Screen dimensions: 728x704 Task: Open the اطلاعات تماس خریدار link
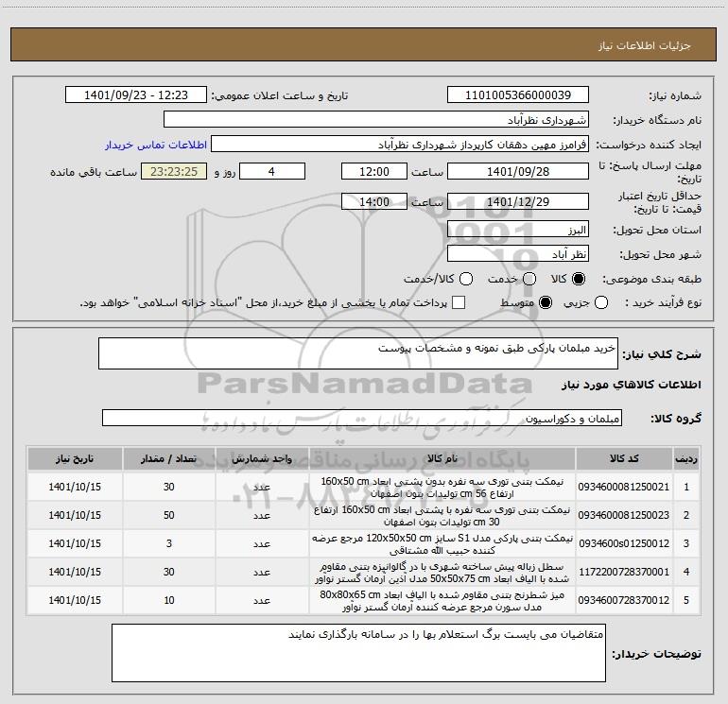[x=156, y=145]
